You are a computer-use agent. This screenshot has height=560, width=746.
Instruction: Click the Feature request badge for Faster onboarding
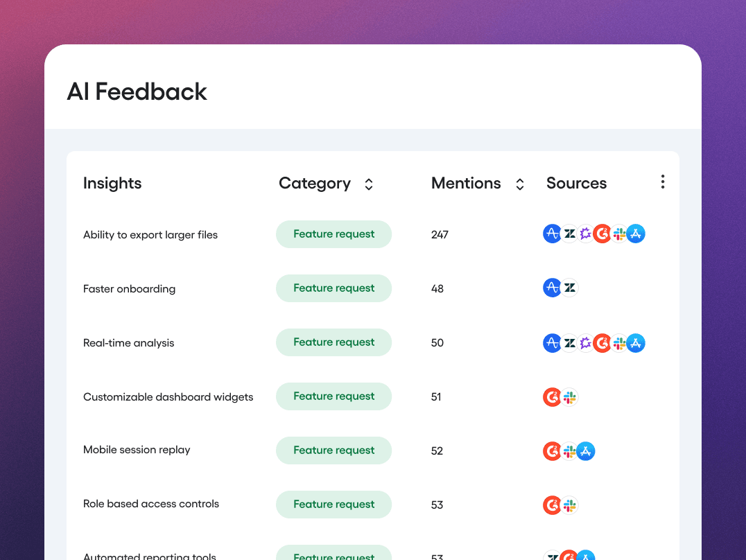pyautogui.click(x=333, y=288)
